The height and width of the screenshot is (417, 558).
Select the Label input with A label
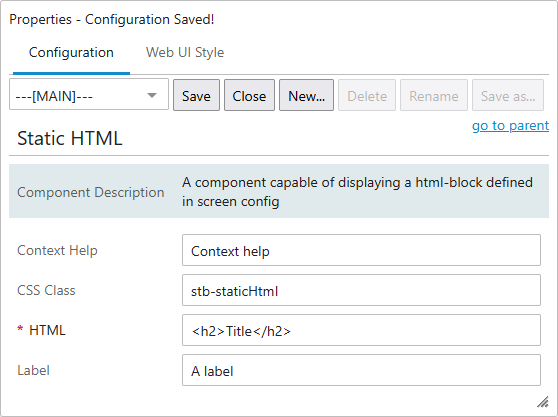362,370
